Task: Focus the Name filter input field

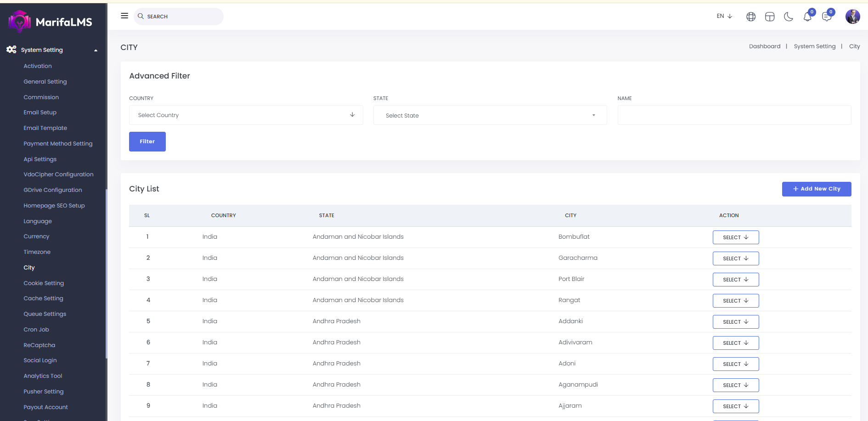Action: (x=734, y=115)
